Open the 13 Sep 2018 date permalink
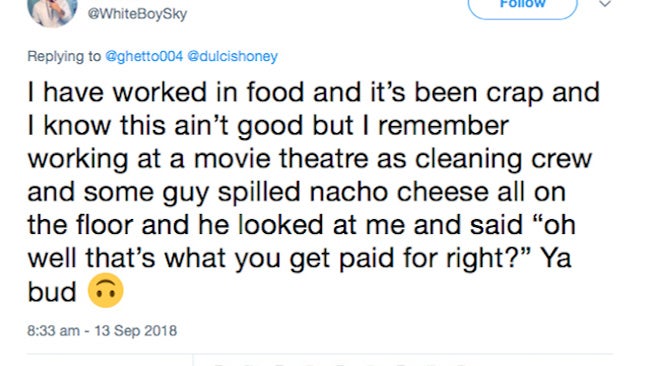Viewport: 650px width, 366px height. (x=136, y=331)
